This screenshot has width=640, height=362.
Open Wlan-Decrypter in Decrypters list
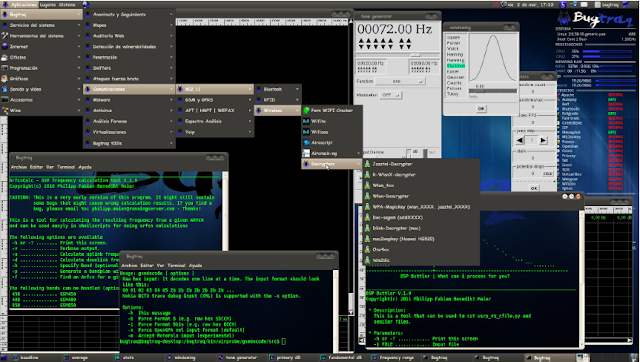click(420, 196)
